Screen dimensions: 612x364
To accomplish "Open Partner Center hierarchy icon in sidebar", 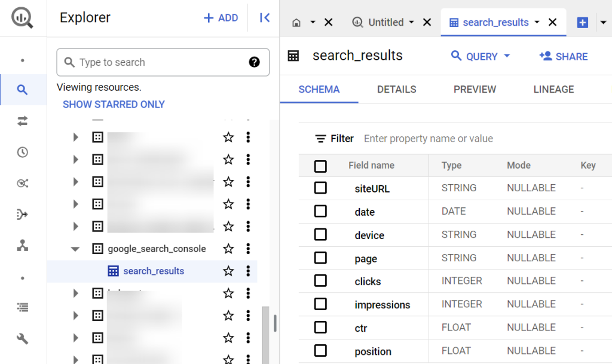I will [22, 246].
